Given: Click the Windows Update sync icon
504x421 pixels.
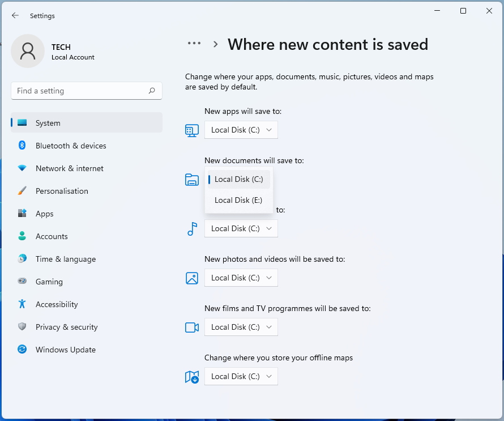Looking at the screenshot, I should click(x=22, y=349).
